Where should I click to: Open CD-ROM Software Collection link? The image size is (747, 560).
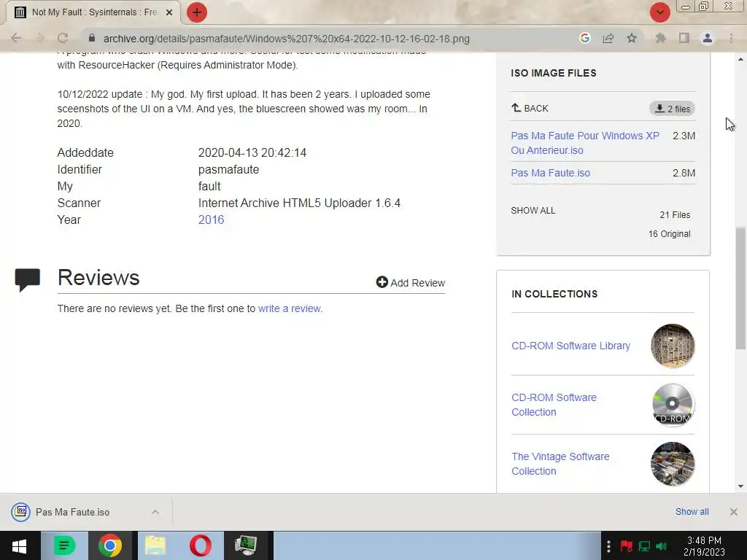point(554,405)
